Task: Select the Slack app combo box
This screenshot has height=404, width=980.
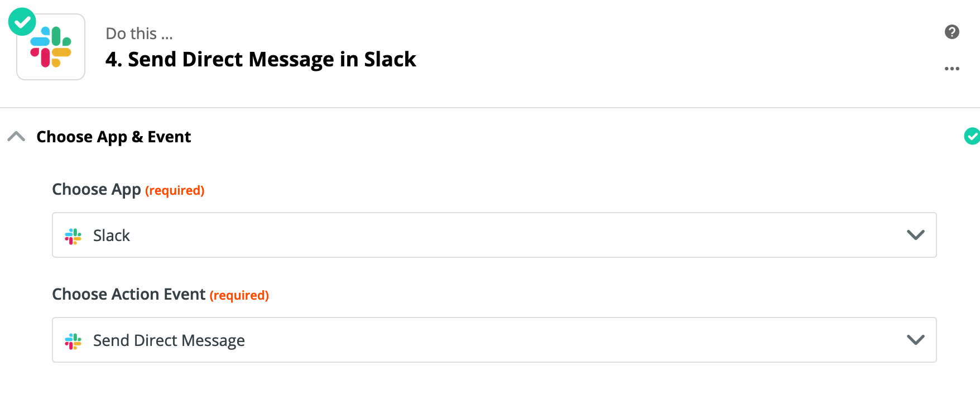Action: [x=494, y=235]
